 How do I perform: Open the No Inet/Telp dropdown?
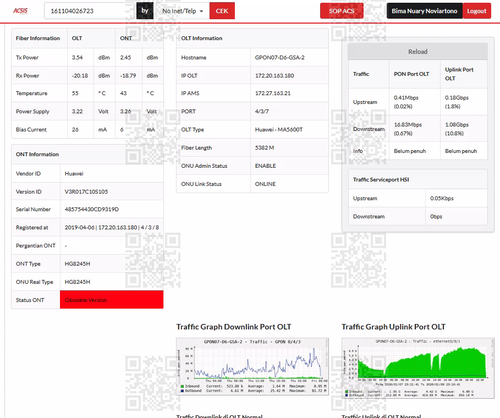pos(183,11)
